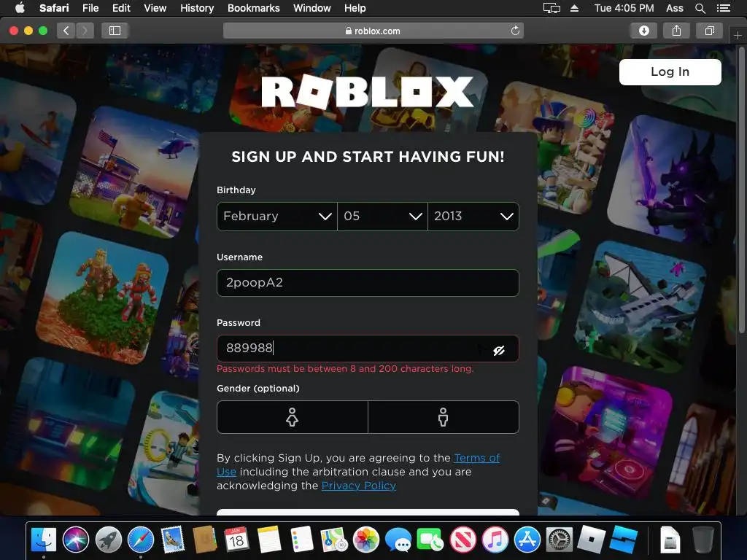Click the Roblox logo

coord(368,92)
